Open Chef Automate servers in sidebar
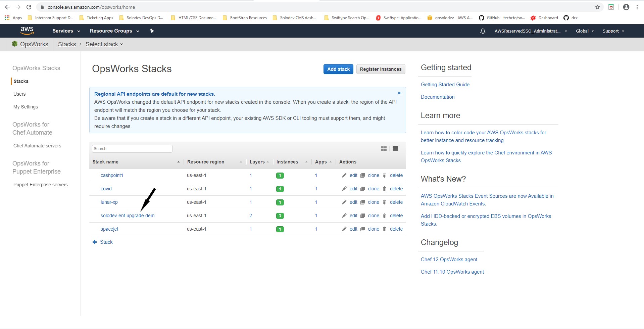This screenshot has height=329, width=644. pos(37,146)
